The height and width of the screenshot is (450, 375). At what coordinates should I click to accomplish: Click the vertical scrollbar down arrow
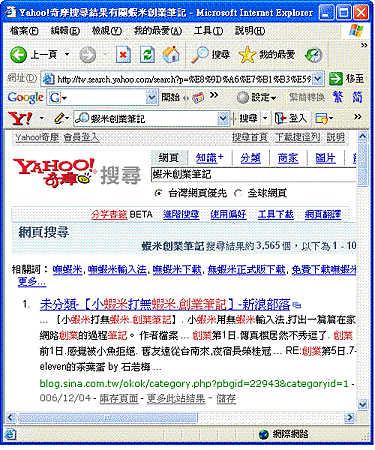pyautogui.click(x=362, y=404)
